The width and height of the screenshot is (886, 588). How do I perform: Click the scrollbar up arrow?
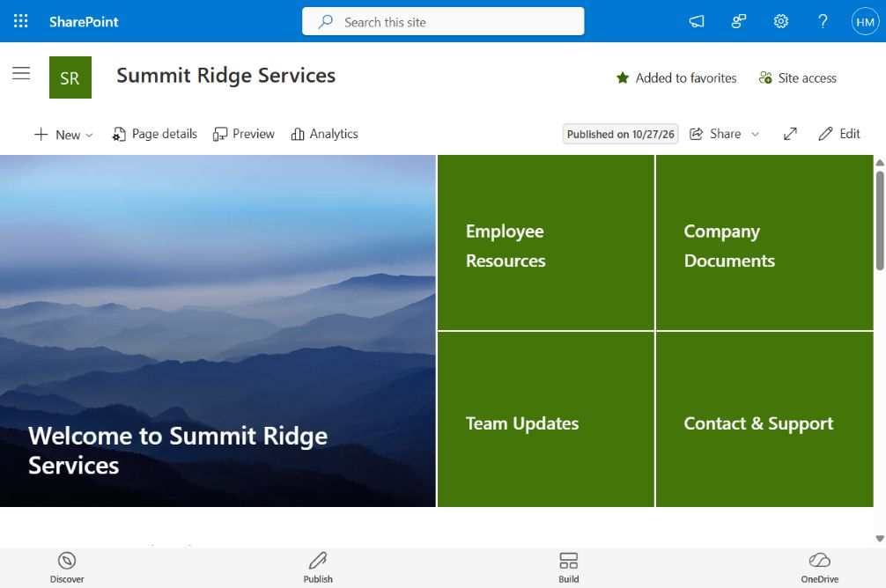point(880,163)
